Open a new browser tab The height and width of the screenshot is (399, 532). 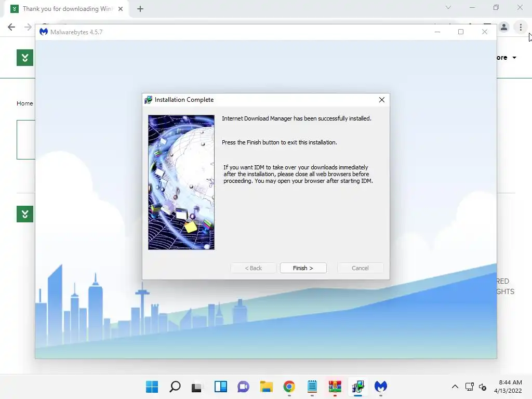(x=140, y=9)
